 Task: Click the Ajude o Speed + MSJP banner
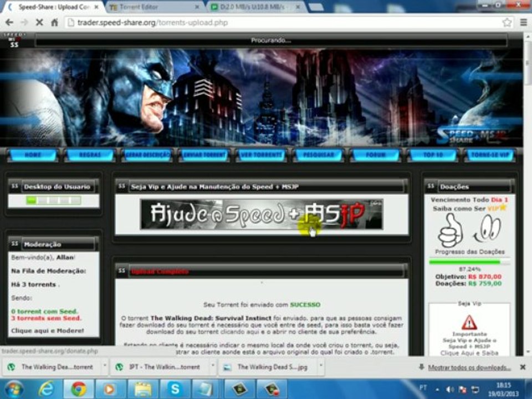[x=262, y=214]
